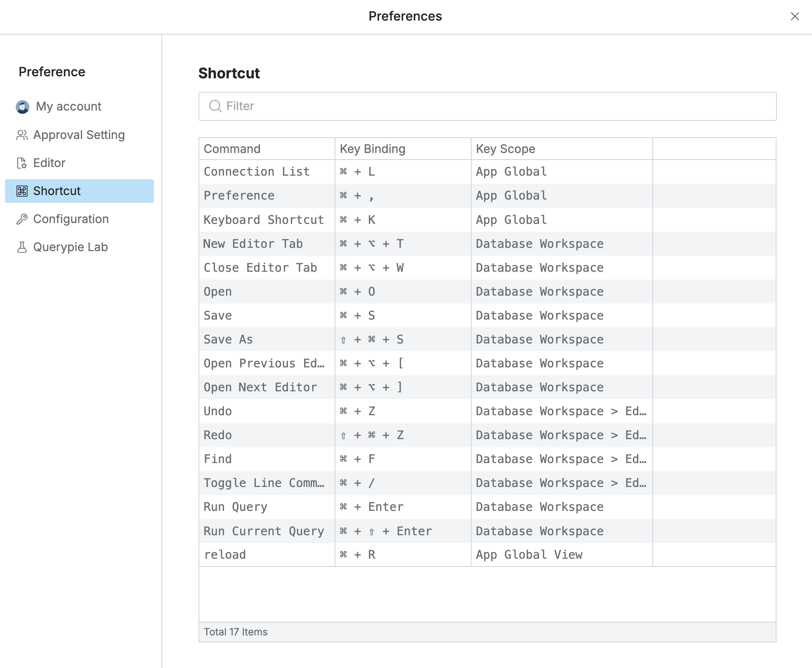Click the close button on Preferences dialog
Viewport: 812px width, 668px height.
[795, 16]
